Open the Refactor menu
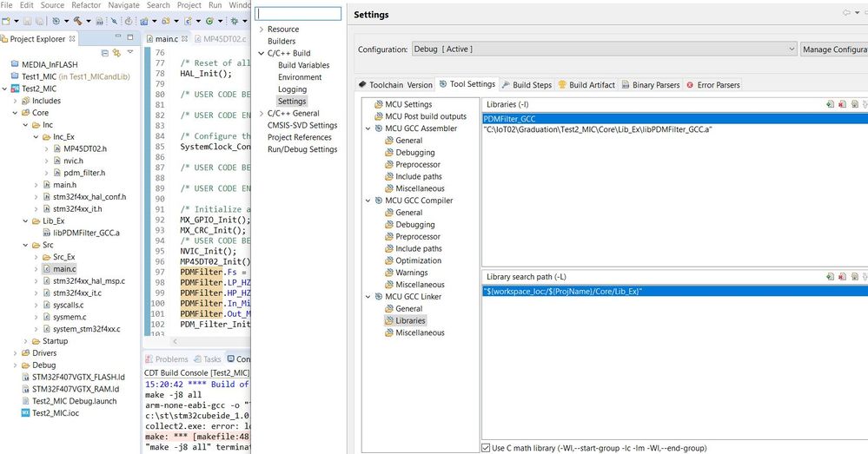Image resolution: width=868 pixels, height=454 pixels. pos(86,5)
